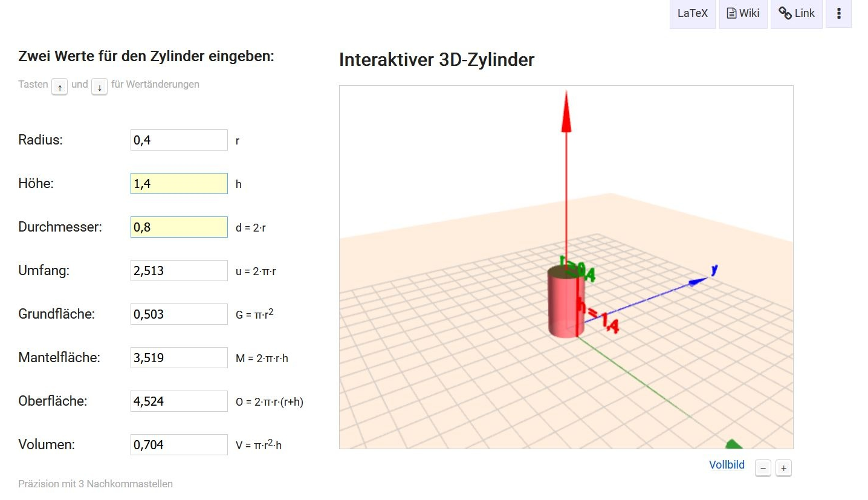
Task: Focus the Umfang input field
Action: pos(179,271)
